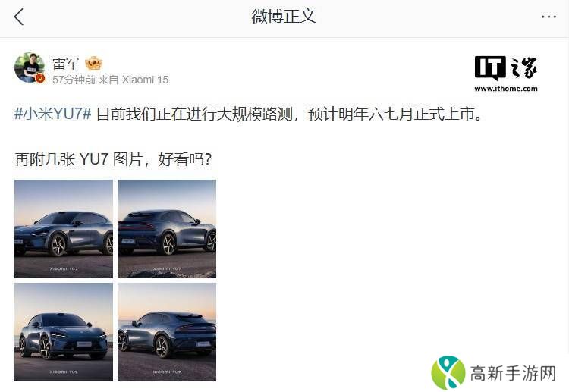Click the Xiaomi 15 source link
569x392 pixels.
point(145,80)
